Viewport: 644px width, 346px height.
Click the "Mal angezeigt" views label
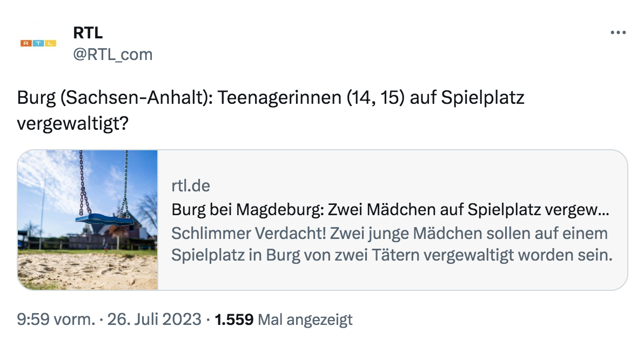(x=305, y=320)
